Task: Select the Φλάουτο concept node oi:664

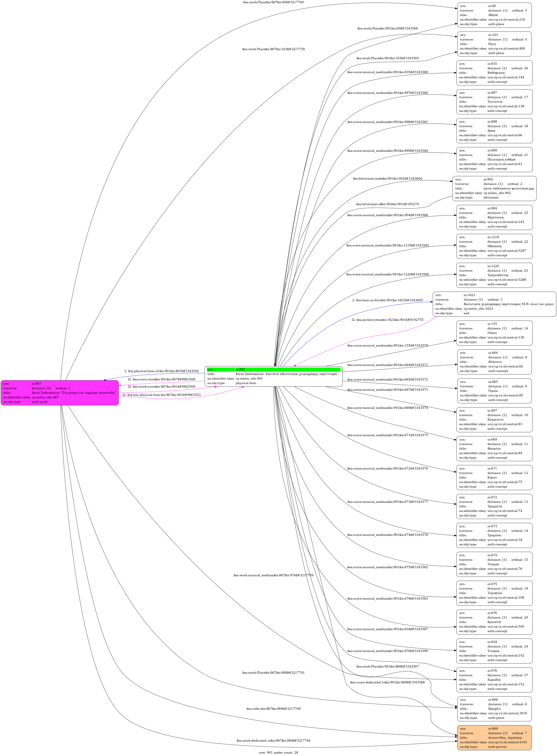Action: pyautogui.click(x=494, y=362)
